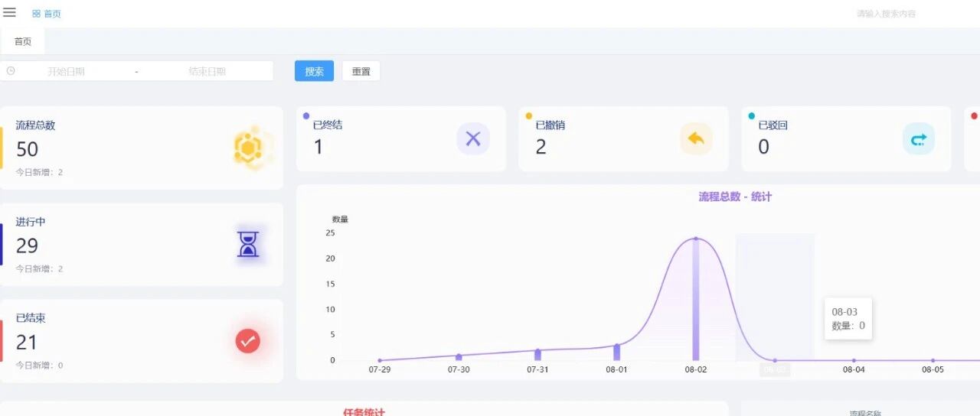The height and width of the screenshot is (416, 980).
Task: Click the 07-31 bar in chart
Action: (537, 355)
